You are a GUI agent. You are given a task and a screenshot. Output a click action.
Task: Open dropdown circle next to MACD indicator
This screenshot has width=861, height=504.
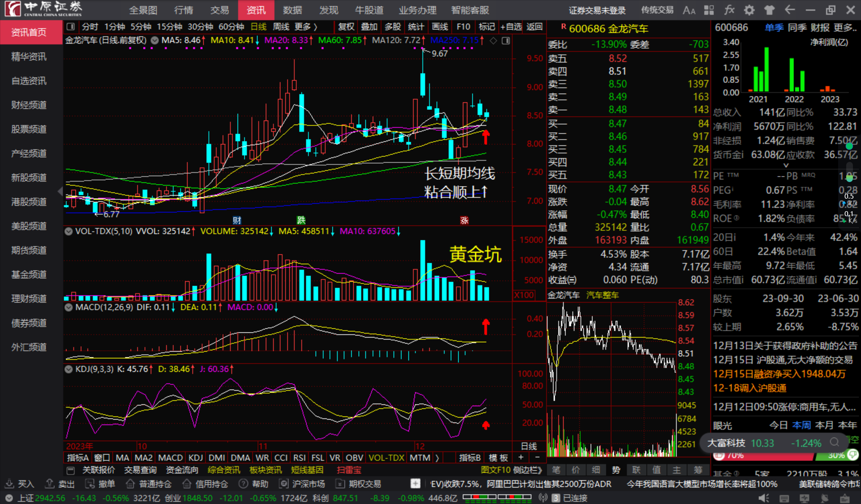click(69, 308)
